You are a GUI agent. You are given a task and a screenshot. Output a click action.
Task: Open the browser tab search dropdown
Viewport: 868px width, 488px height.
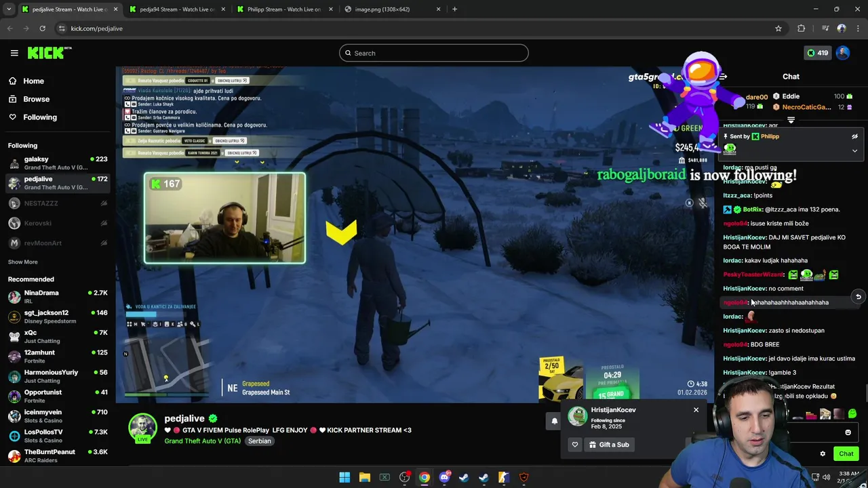[9, 9]
